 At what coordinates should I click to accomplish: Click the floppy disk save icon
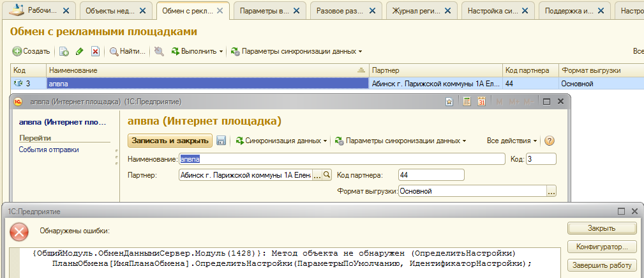[221, 141]
